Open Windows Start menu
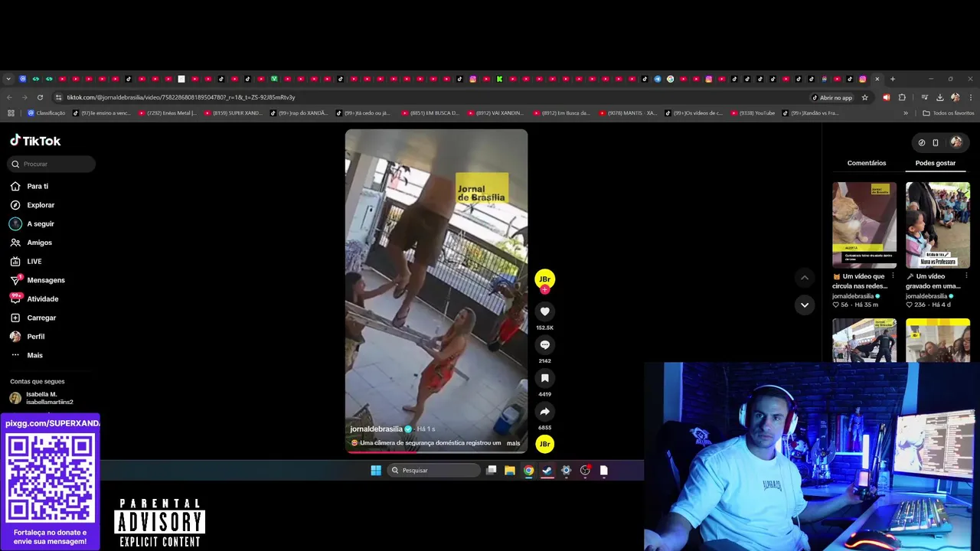This screenshot has height=551, width=980. [376, 470]
